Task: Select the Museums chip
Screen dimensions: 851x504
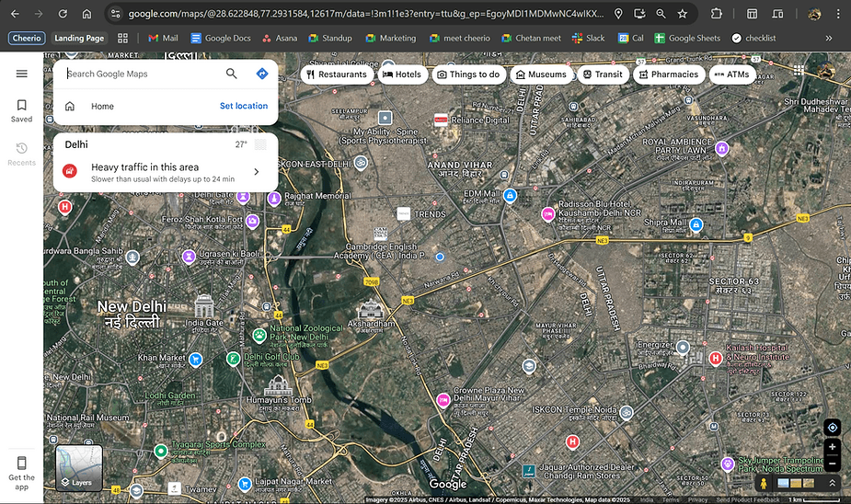Action: coord(541,74)
